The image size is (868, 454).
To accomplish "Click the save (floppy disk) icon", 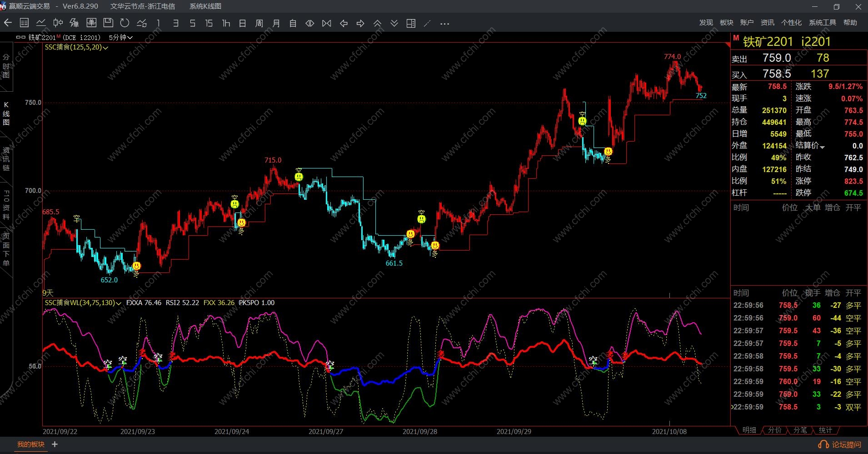I will click(x=108, y=23).
